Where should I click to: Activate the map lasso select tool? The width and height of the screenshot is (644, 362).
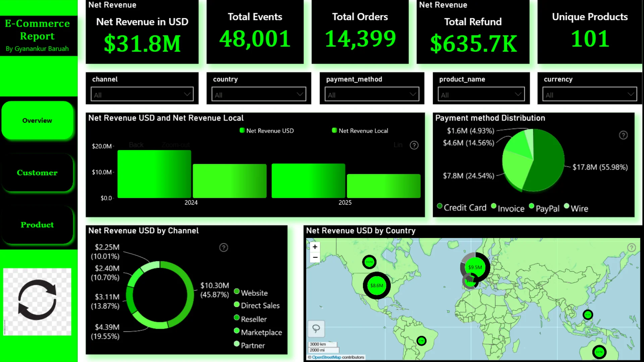(316, 328)
